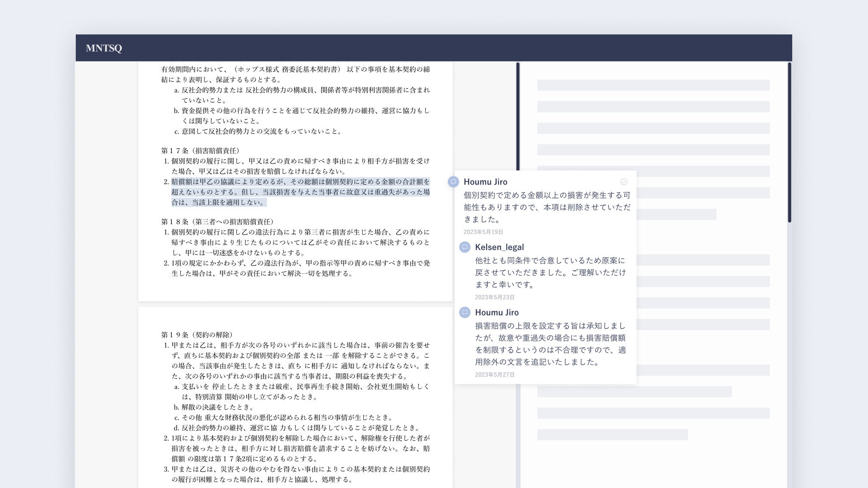Click Kelsen_legal's reply text about 原案
868x488 pixels.
[550, 272]
